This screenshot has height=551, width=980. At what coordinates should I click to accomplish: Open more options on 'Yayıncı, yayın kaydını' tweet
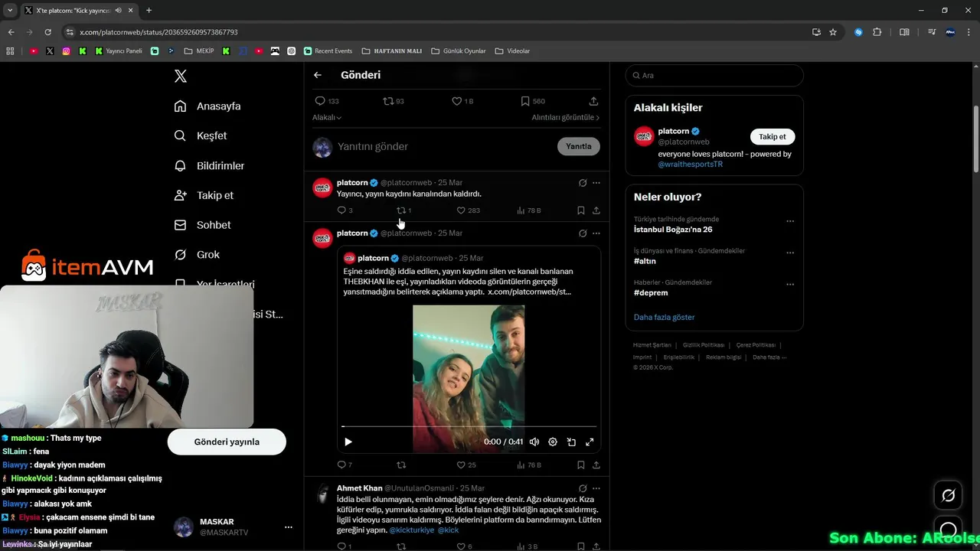coord(596,183)
